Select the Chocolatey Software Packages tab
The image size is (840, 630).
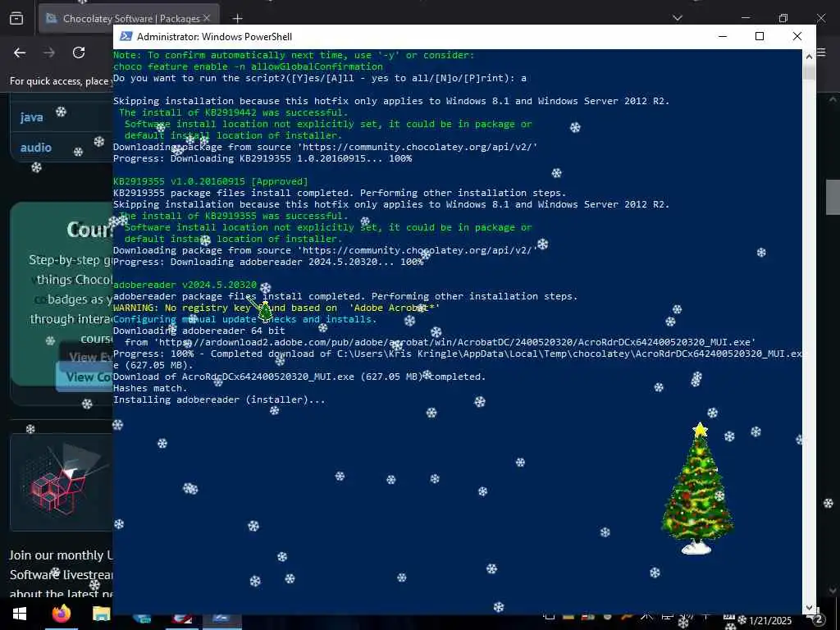point(129,18)
